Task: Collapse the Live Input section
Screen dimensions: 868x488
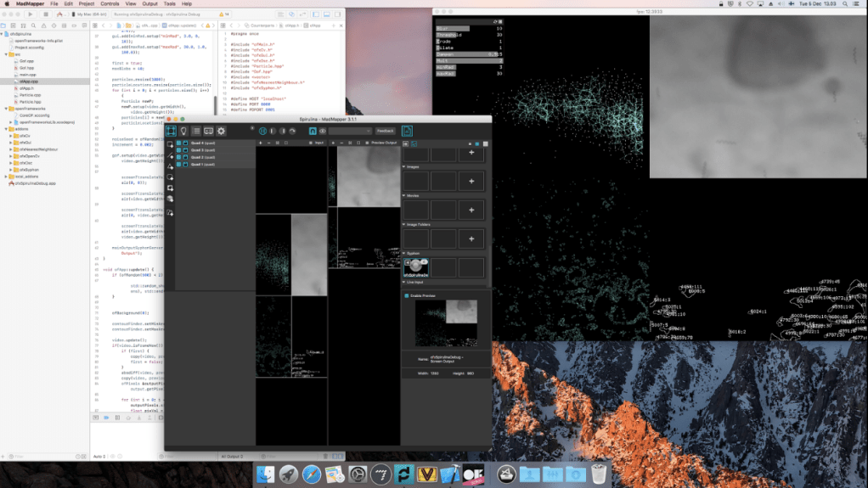Action: (x=403, y=282)
